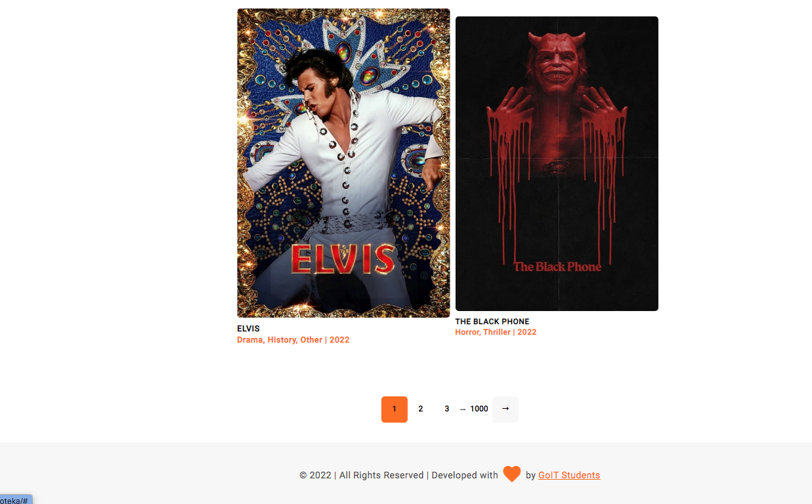The width and height of the screenshot is (812, 504).
Task: Go to page 3
Action: (447, 409)
